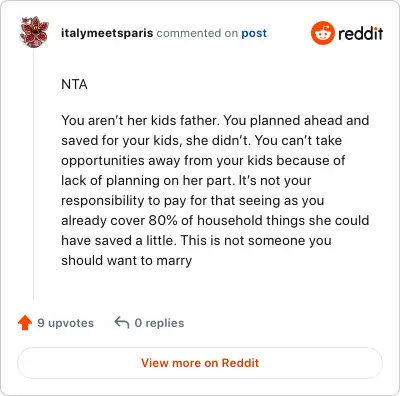Click the "NTA" verdict text

[x=74, y=84]
